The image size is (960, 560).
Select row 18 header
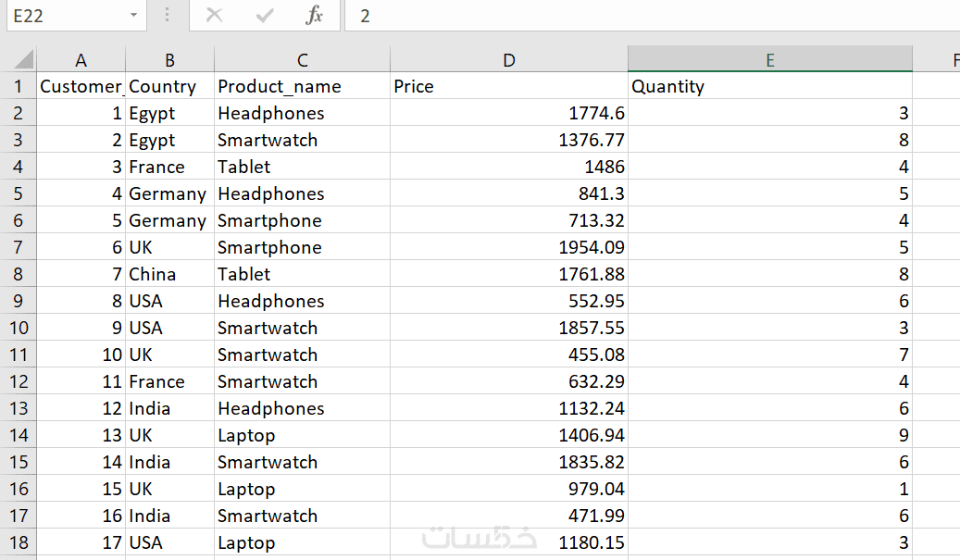click(18, 543)
